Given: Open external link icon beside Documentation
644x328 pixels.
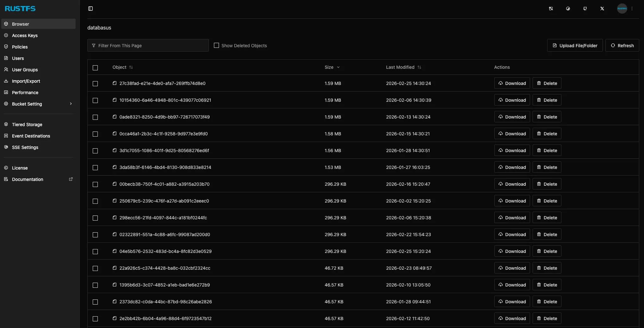Looking at the screenshot, I should (71, 179).
